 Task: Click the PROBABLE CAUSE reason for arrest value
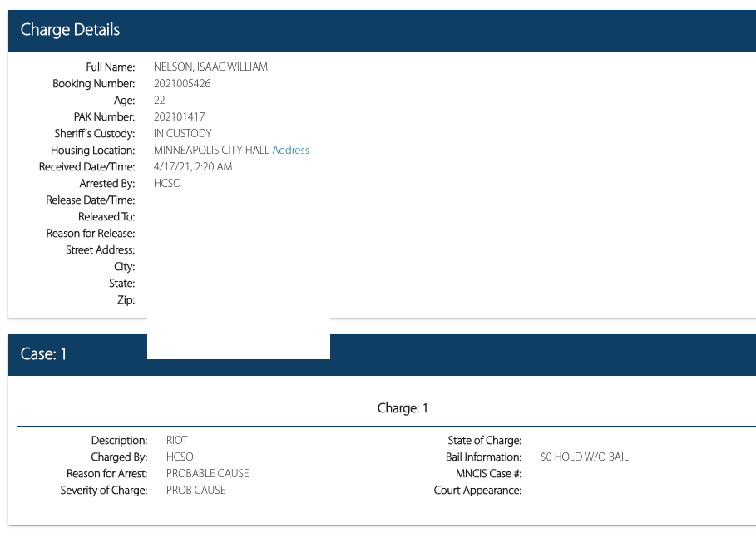(x=207, y=474)
